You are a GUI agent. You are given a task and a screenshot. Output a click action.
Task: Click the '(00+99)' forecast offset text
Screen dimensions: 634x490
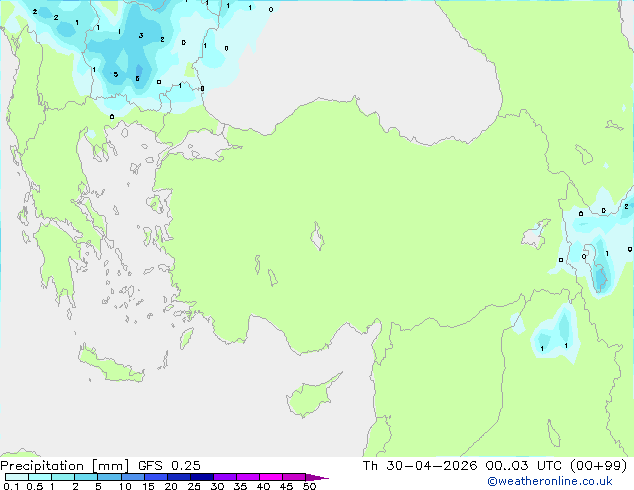tap(598, 466)
